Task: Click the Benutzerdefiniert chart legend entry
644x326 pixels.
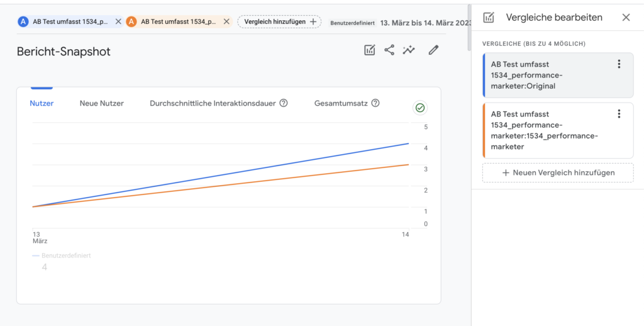Action: tap(62, 256)
